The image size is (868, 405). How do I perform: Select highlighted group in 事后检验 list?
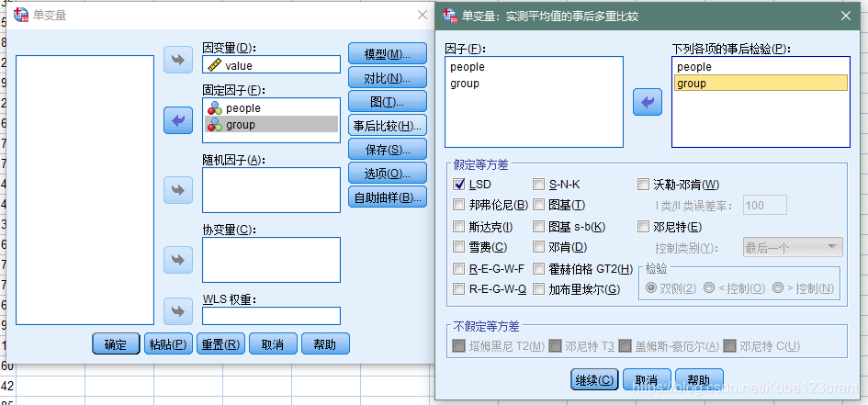[761, 84]
